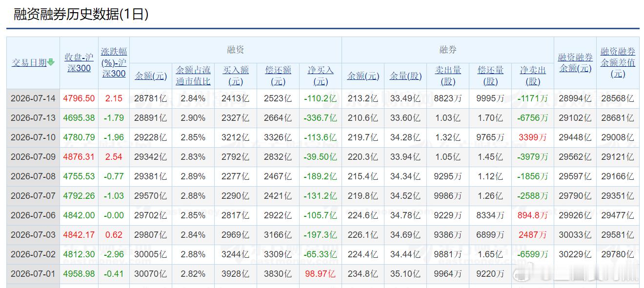Click securities balance 234.8亿
Viewport: 644px width, 288px height.
point(363,274)
